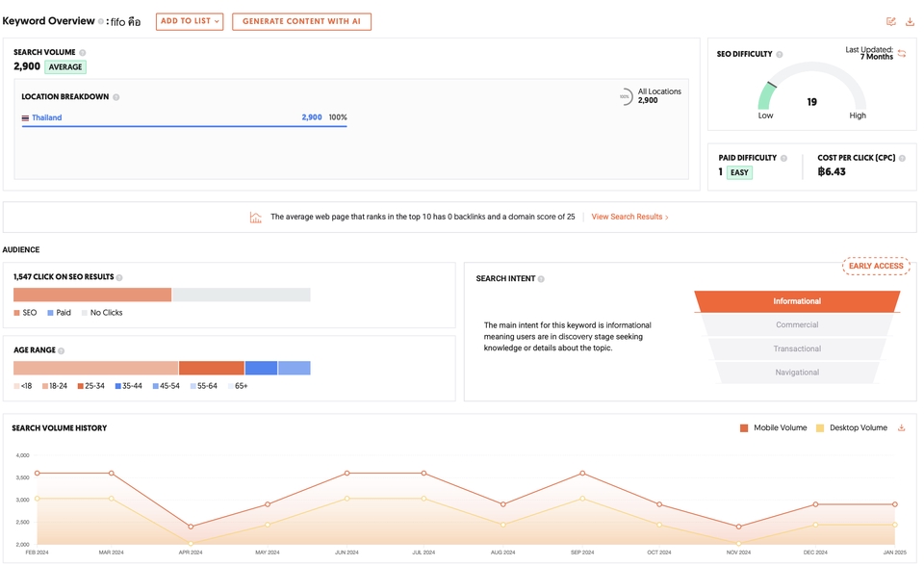Click the SEO difficulty score 19
Screen dimensions: 924x566
pyautogui.click(x=812, y=103)
